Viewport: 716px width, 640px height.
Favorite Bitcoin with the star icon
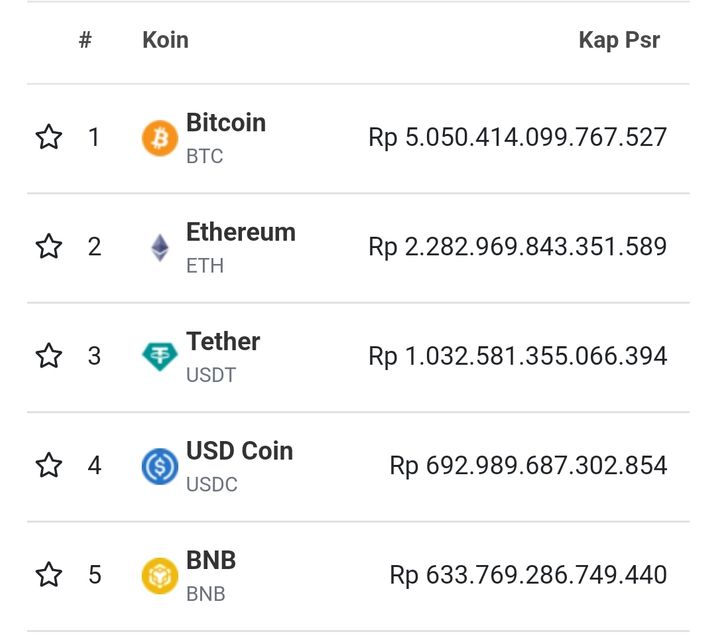pyautogui.click(x=49, y=137)
